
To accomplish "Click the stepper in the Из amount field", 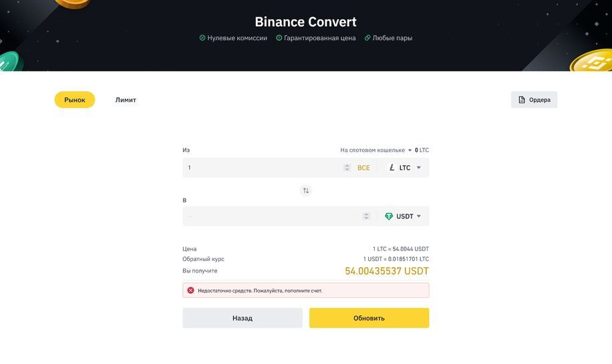I will (x=347, y=168).
